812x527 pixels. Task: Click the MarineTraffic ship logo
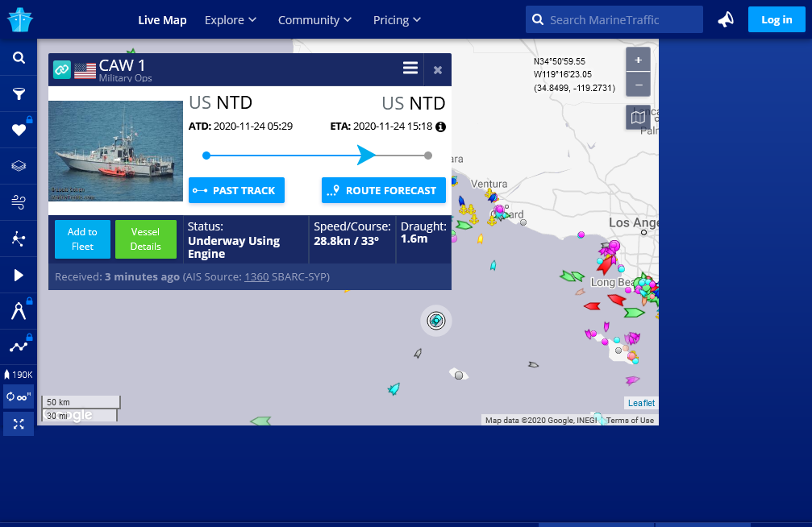pos(19,19)
